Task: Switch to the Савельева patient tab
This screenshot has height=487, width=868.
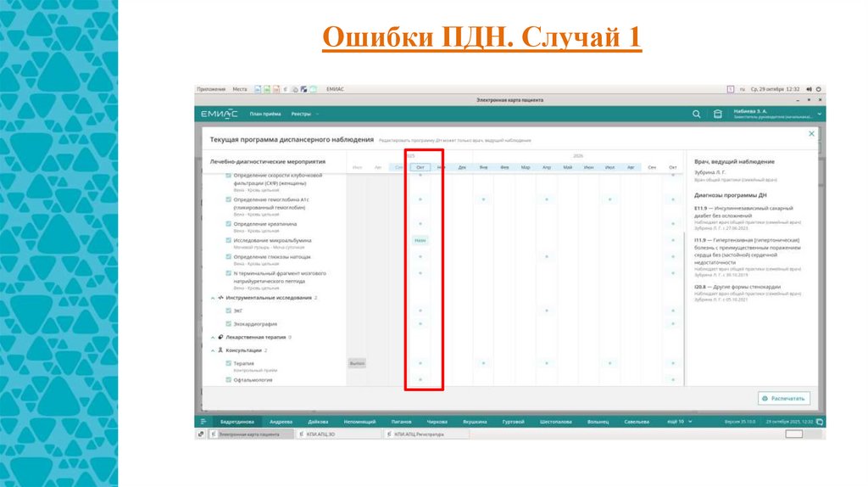Action: [x=637, y=422]
